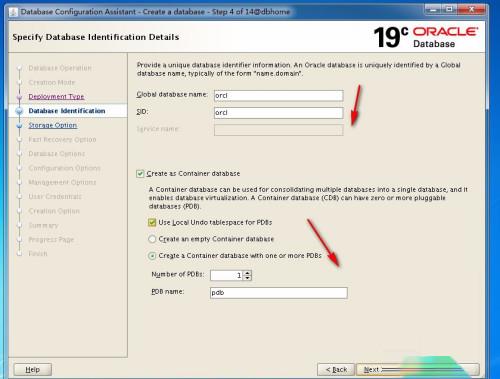Decrease the Number of PDBs value
The image size is (500, 379).
coord(247,278)
